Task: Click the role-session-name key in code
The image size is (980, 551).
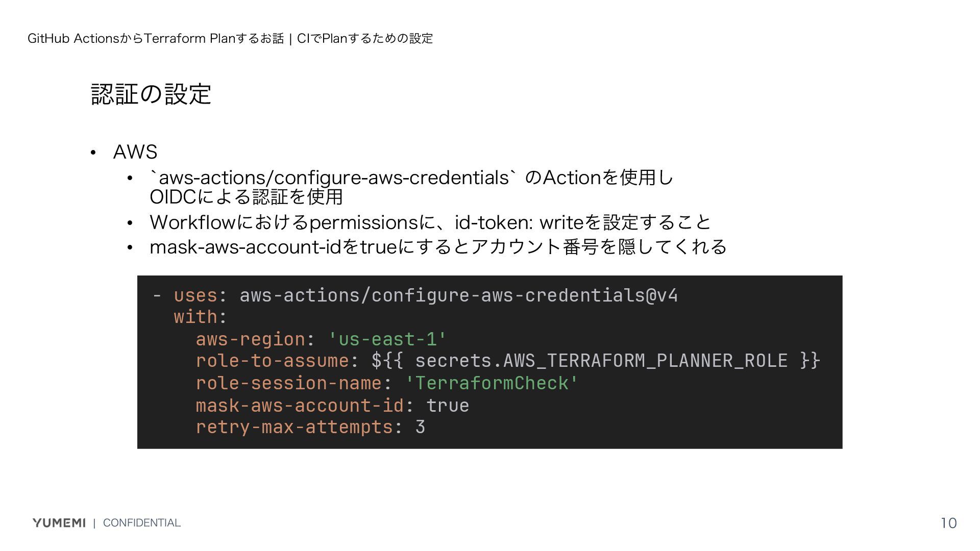Action: coord(289,383)
